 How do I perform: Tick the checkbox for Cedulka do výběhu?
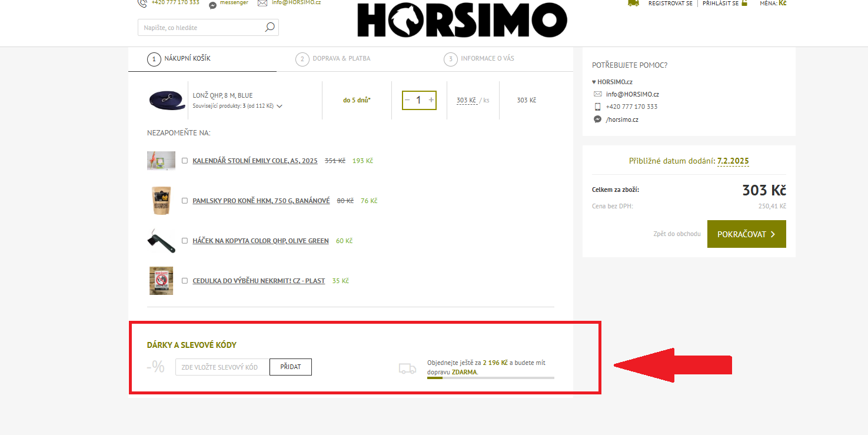click(185, 281)
